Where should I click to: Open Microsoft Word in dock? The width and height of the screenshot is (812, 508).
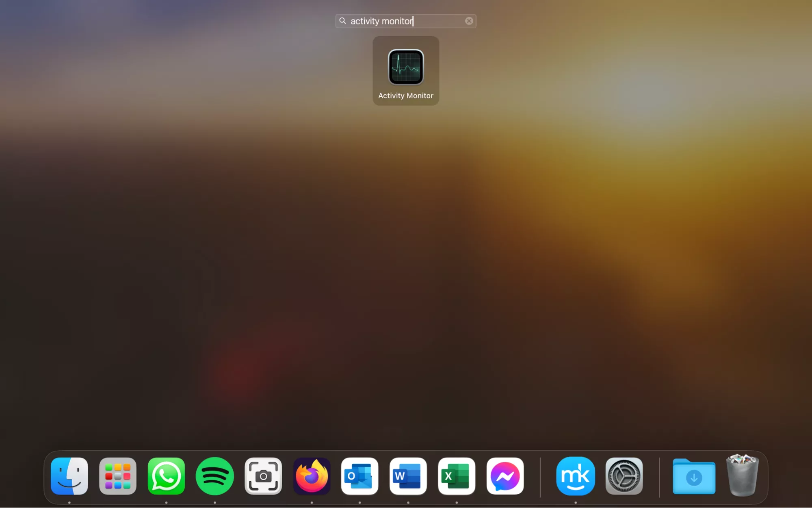click(408, 476)
